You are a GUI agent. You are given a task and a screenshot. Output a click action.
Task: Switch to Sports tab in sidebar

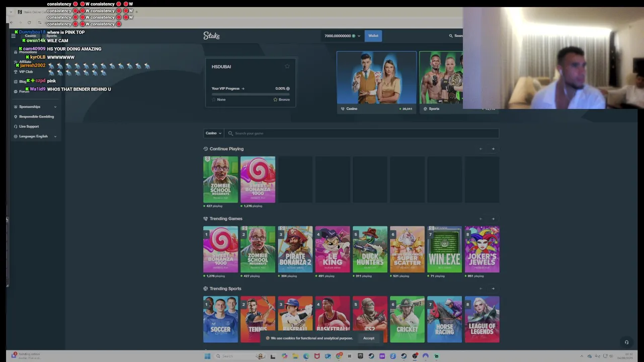coord(51,36)
